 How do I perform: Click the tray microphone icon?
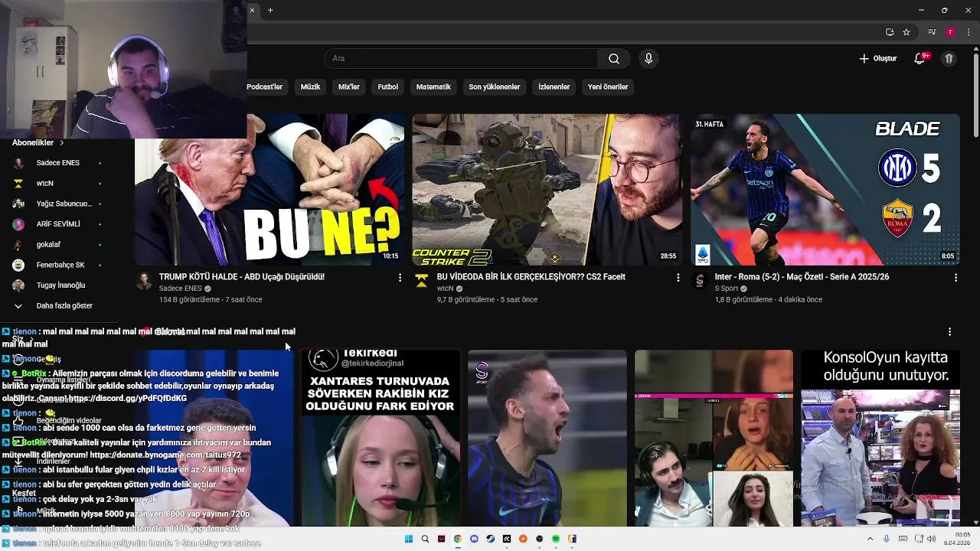tap(887, 539)
